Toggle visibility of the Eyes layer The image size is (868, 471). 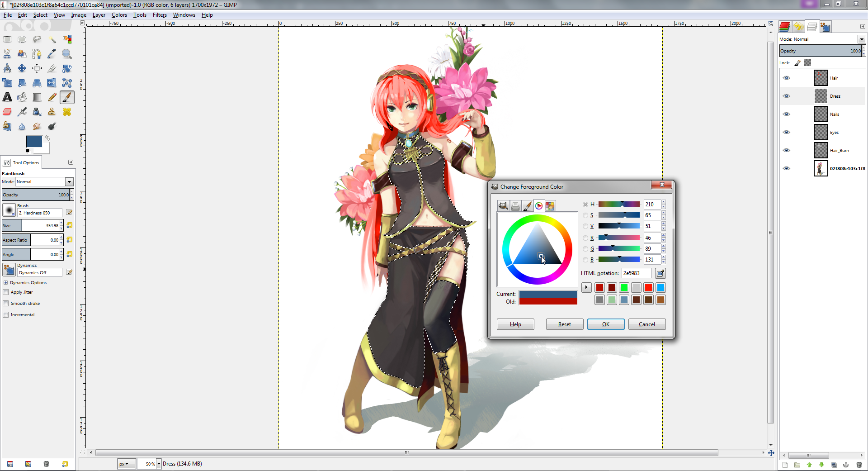(x=787, y=132)
